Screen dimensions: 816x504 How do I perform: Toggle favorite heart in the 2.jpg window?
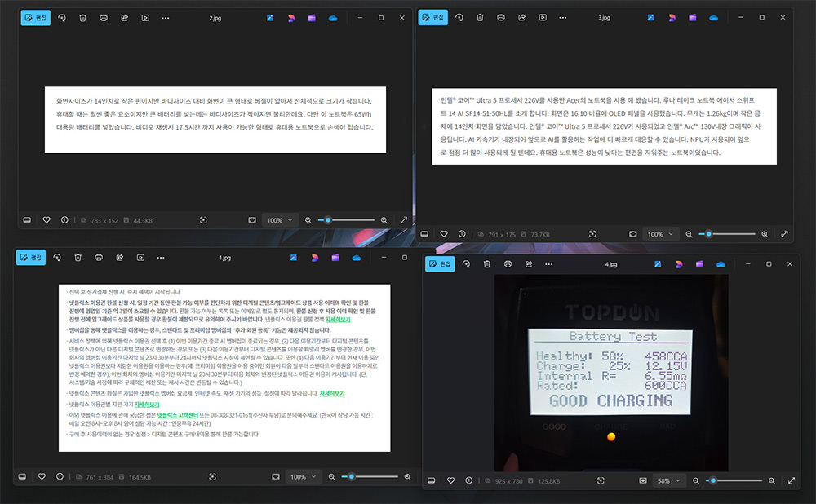tap(47, 220)
